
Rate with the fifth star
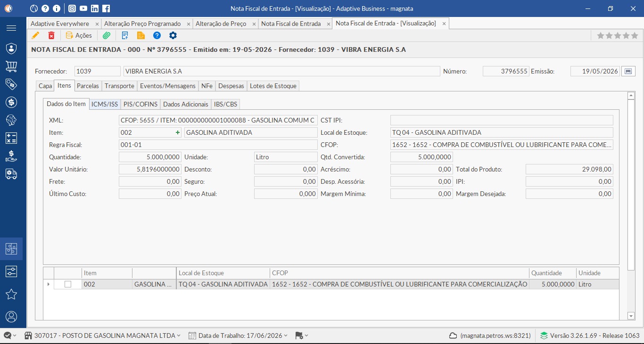tap(635, 35)
